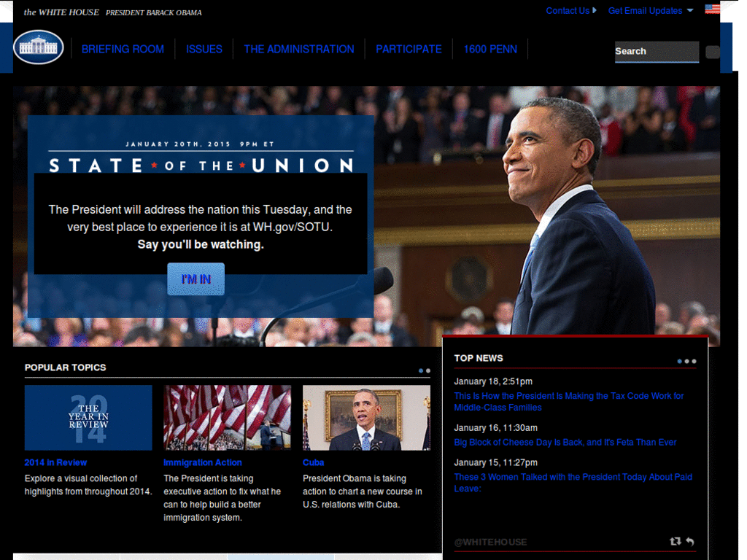Open the 3 Women Paid Leave article
The height and width of the screenshot is (560, 747).
click(573, 483)
